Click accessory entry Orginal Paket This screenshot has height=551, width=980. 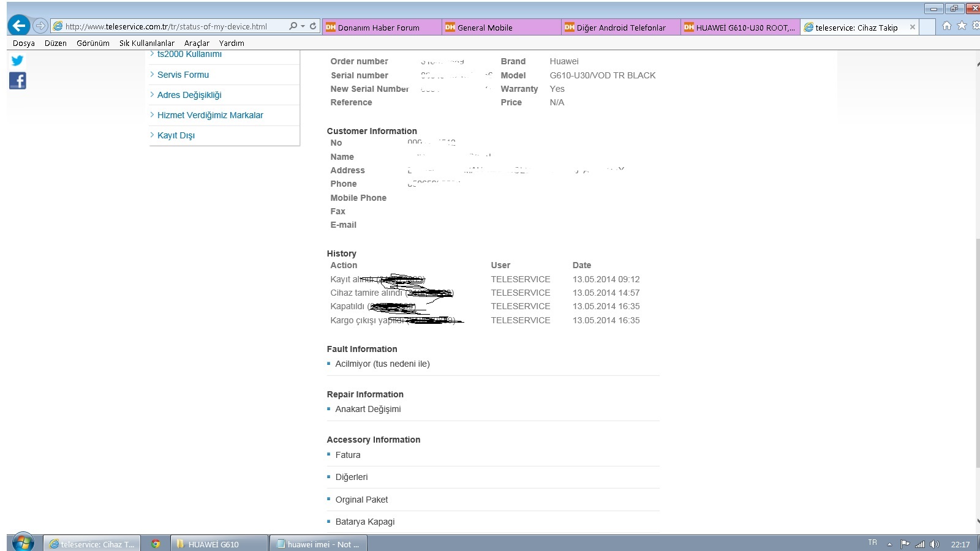tap(362, 500)
